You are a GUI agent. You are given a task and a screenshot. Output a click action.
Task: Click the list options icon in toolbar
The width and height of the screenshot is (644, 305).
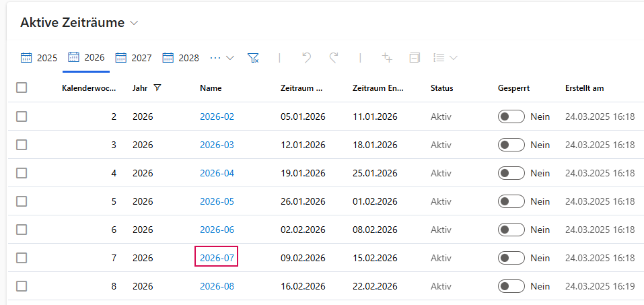(x=439, y=58)
